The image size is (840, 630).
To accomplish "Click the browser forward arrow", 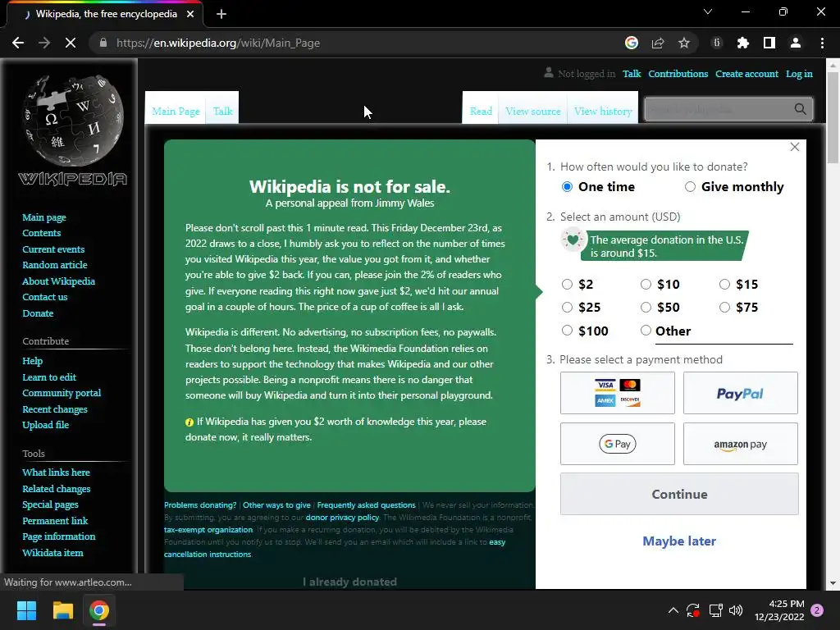I will (x=44, y=43).
